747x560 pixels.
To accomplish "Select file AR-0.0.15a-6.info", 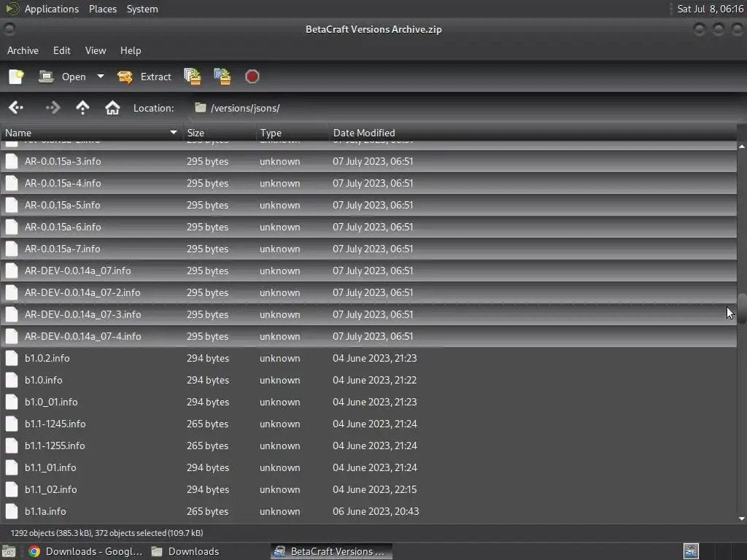I will click(x=368, y=227).
